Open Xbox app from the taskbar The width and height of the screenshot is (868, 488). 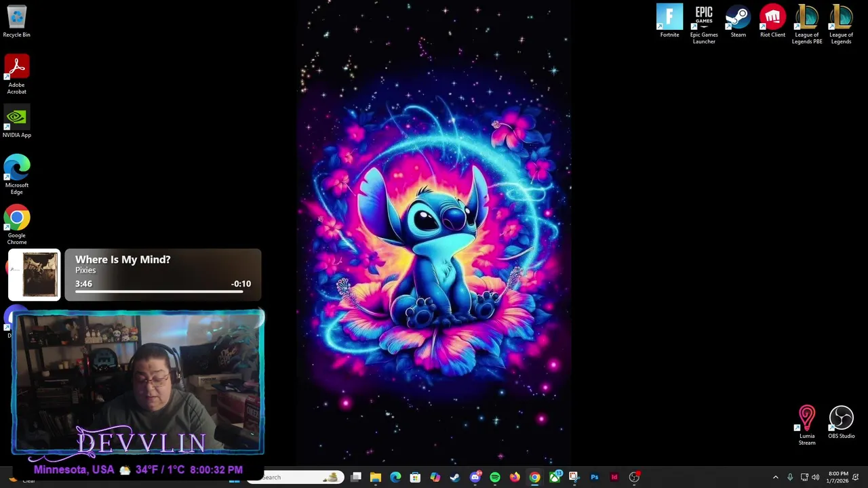555,477
